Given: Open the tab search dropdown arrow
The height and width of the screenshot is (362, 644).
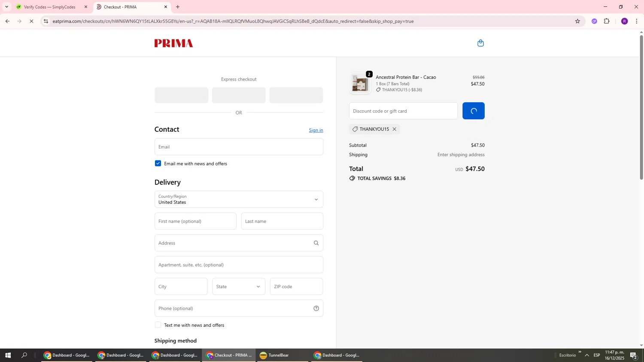Looking at the screenshot, I should pyautogui.click(x=6, y=7).
